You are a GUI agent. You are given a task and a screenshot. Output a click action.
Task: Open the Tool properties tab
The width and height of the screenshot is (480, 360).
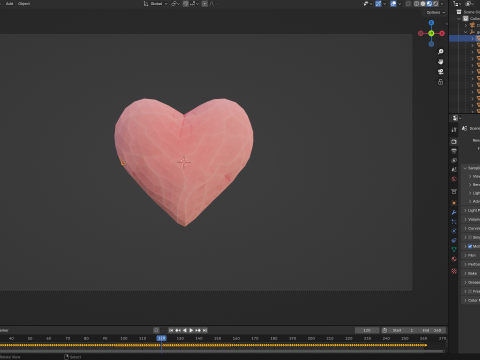click(x=454, y=130)
